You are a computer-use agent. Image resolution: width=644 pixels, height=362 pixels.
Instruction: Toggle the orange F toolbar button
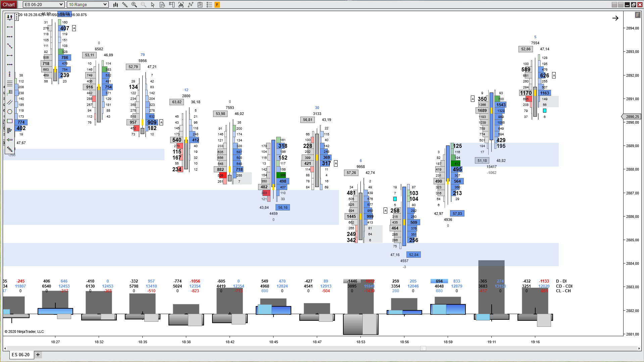pos(217,5)
